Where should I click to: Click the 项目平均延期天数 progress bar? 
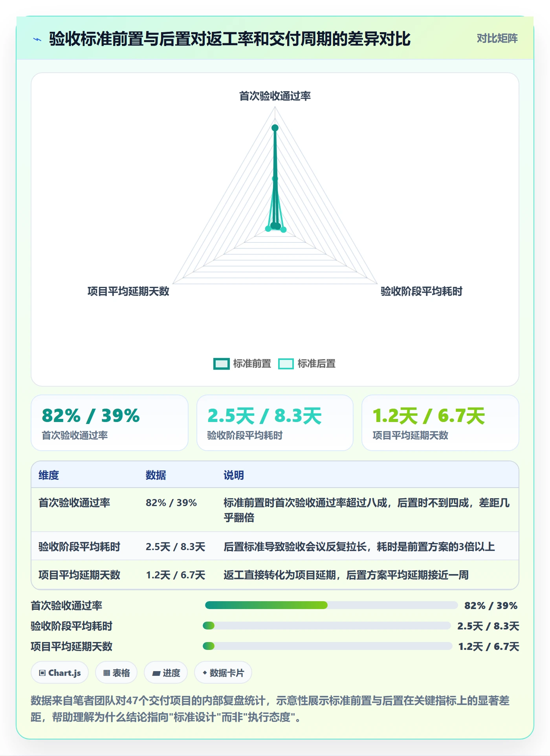327,646
